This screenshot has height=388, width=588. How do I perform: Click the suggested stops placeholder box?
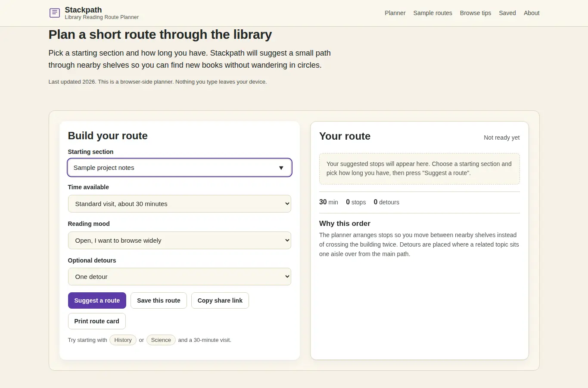tap(420, 169)
